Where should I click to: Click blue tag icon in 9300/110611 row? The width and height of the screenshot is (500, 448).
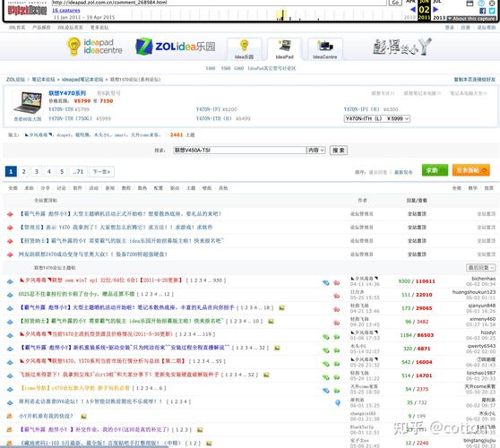(325, 282)
